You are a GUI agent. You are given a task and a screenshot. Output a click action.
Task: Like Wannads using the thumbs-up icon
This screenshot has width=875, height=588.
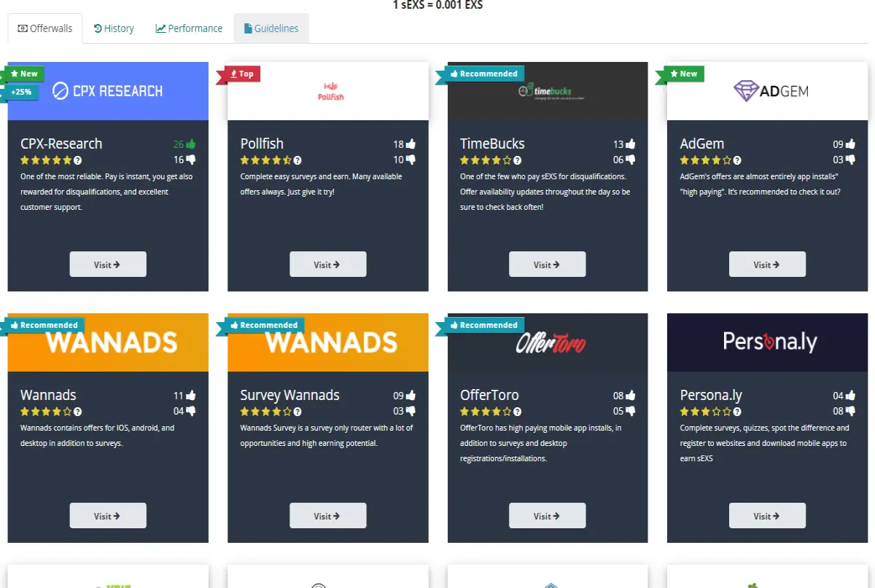tap(191, 396)
